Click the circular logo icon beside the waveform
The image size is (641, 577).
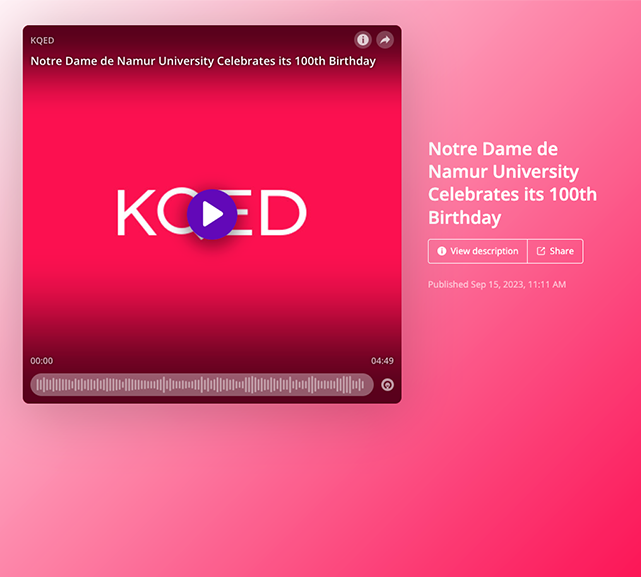point(387,385)
